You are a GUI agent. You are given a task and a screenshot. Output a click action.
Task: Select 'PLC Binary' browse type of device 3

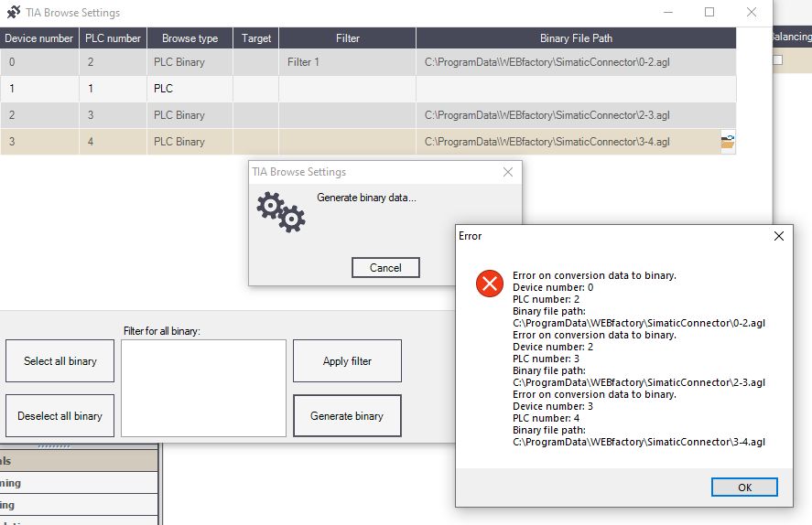(x=190, y=141)
